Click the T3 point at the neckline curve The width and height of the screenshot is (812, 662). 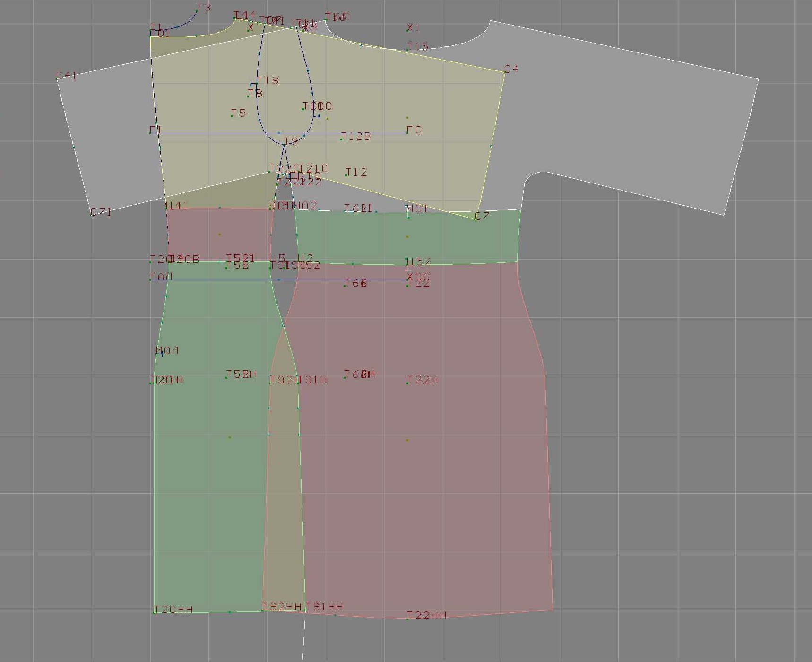197,10
